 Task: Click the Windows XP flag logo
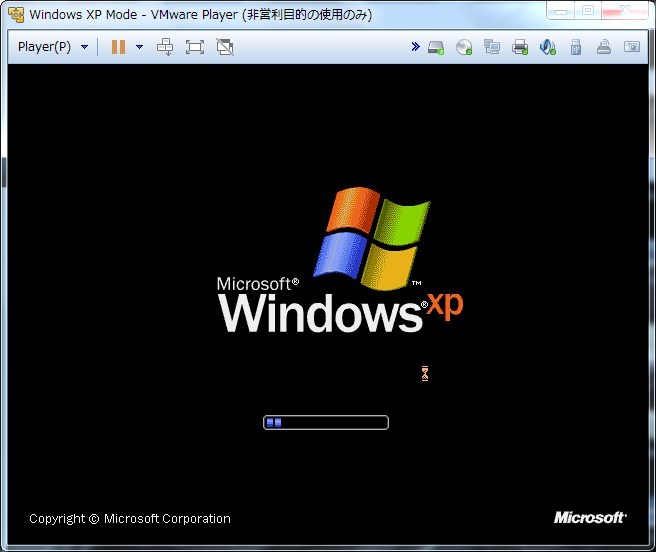point(372,239)
